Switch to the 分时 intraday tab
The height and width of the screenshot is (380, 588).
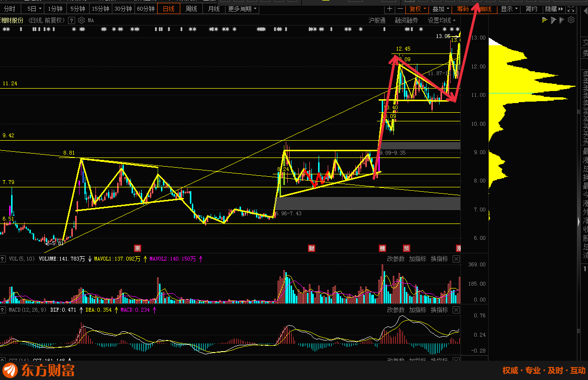tap(10, 9)
